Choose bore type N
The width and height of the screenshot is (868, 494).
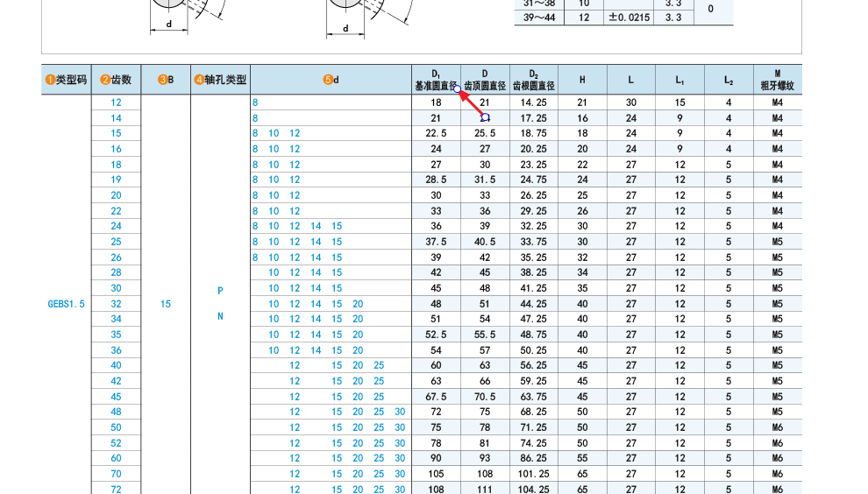click(220, 316)
